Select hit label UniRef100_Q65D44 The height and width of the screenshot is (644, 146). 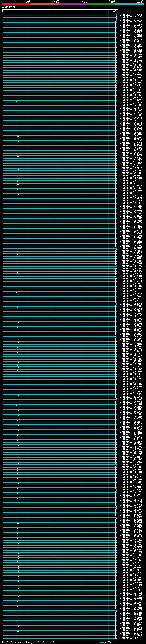131,308
